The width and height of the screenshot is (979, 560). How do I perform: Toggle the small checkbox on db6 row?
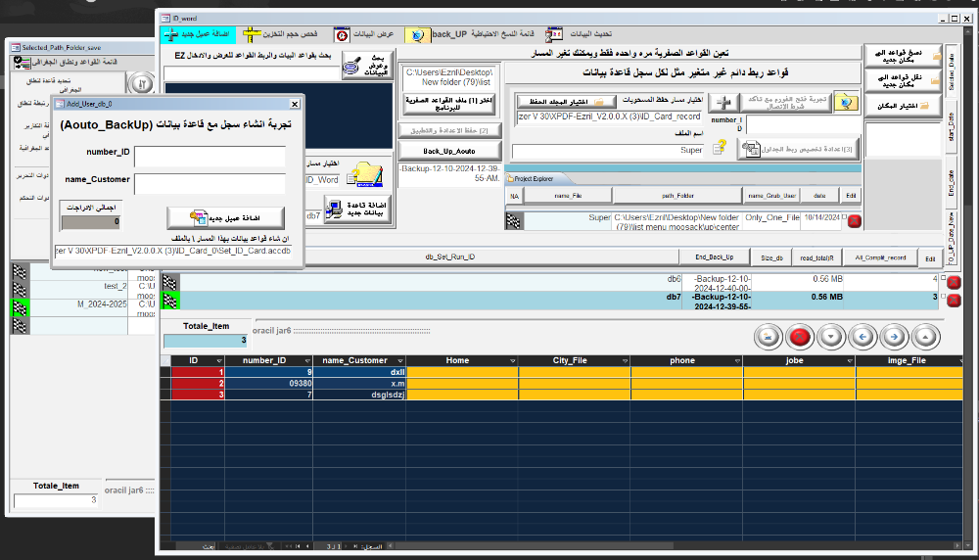pyautogui.click(x=943, y=280)
